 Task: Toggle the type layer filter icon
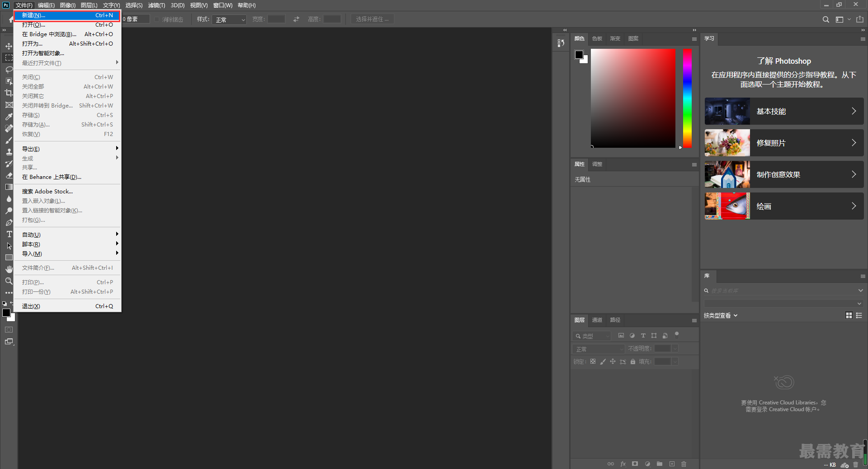click(x=643, y=336)
